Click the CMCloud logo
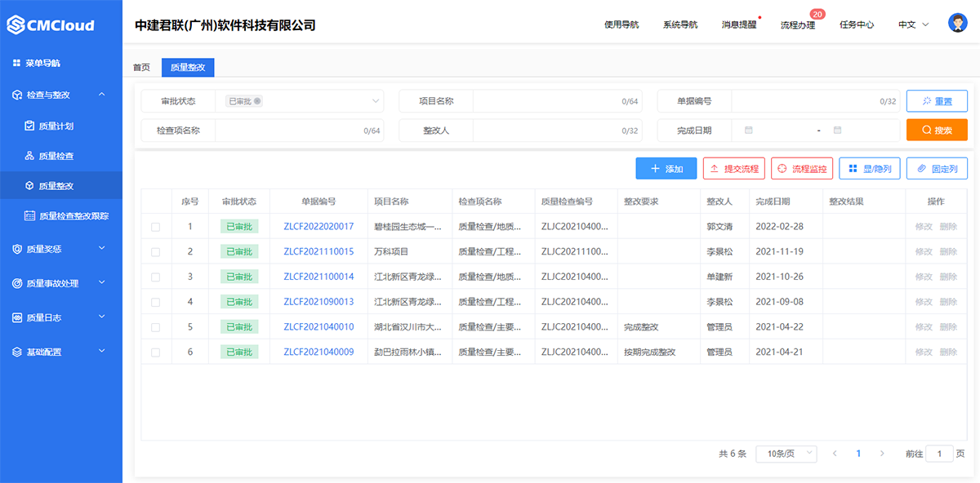The image size is (980, 483). [x=51, y=24]
